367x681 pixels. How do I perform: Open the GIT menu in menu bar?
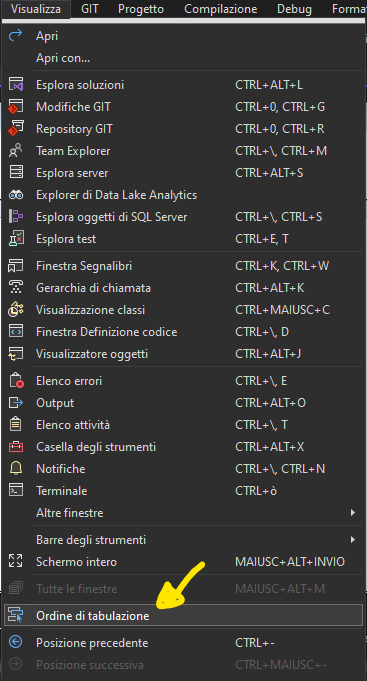tap(89, 9)
